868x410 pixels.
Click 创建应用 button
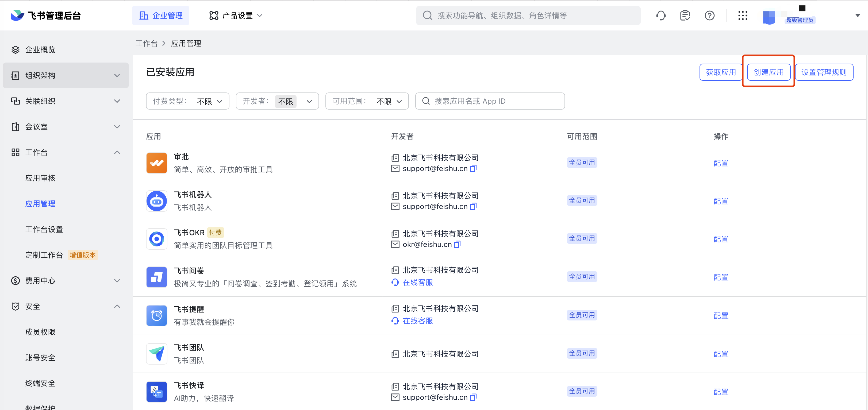[x=769, y=72]
